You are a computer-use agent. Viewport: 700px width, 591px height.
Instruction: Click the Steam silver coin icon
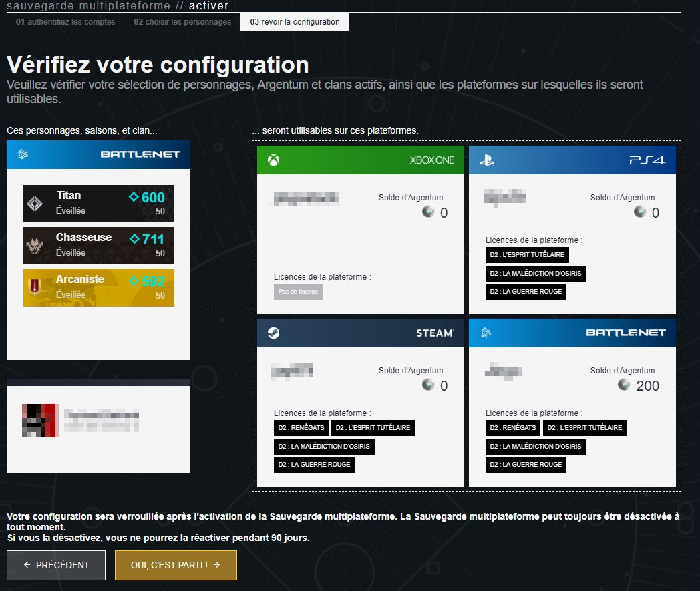tap(428, 384)
